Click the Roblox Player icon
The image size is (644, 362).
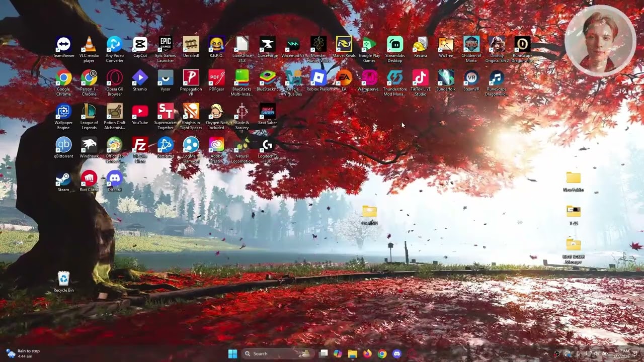pyautogui.click(x=318, y=78)
